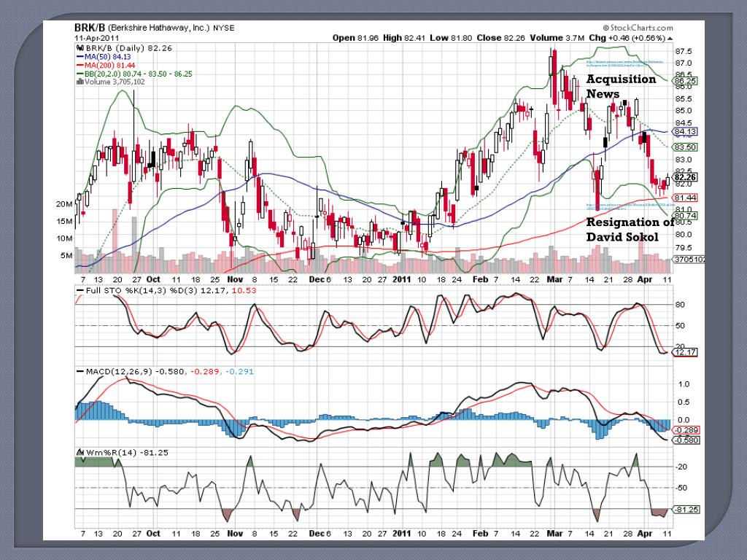
Task: Click the -0.289 MACD signal tag
Action: [x=686, y=430]
